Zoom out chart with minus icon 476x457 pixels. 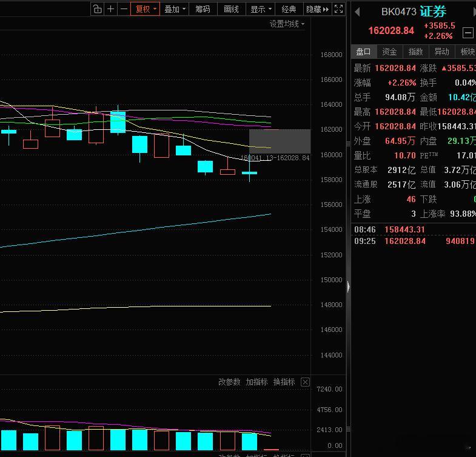click(x=124, y=9)
